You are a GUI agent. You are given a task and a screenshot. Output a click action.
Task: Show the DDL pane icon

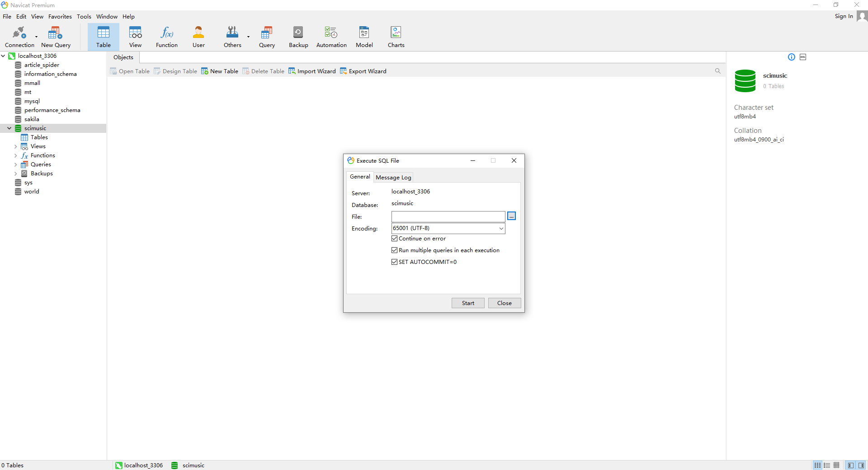[803, 57]
